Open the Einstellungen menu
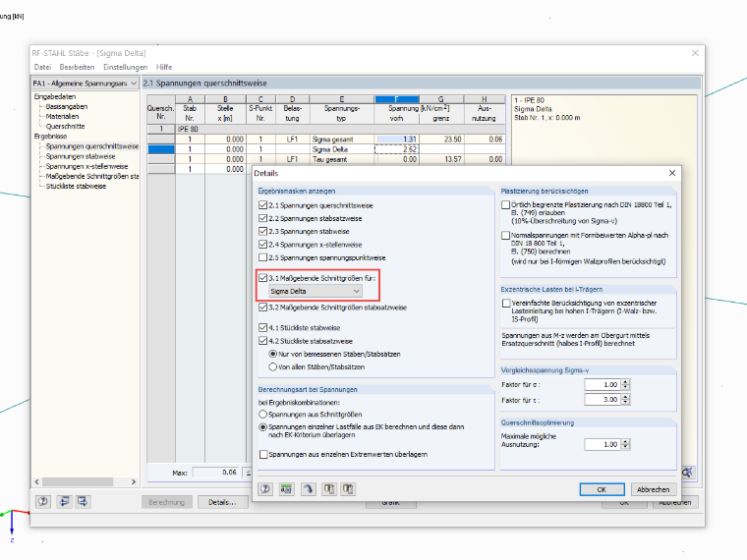 click(125, 67)
